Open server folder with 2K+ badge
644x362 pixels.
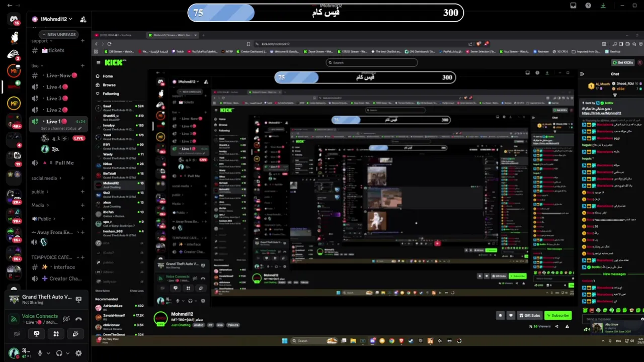pyautogui.click(x=14, y=196)
